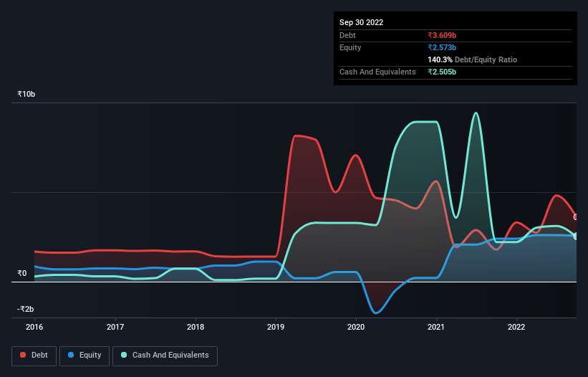The width and height of the screenshot is (588, 377).
Task: Toggle the Debt series legend button
Action: pyautogui.click(x=34, y=355)
